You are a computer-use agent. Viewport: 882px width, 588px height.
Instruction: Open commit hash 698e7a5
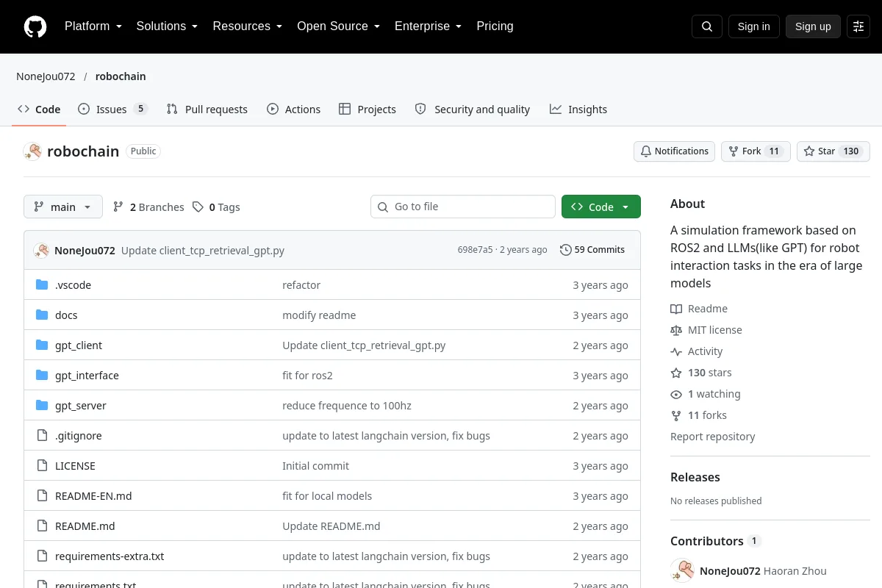click(x=476, y=250)
